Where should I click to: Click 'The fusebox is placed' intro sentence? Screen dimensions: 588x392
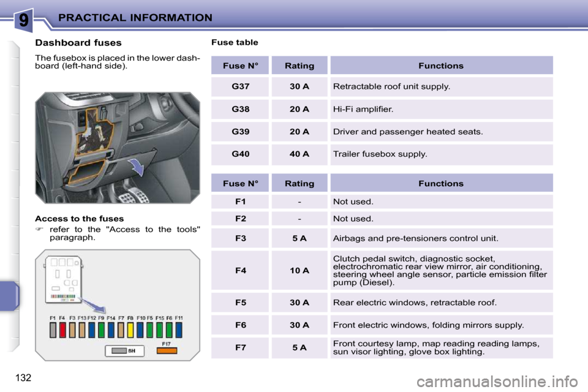click(118, 62)
